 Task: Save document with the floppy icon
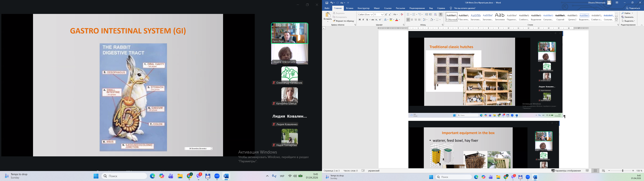pos(327,3)
